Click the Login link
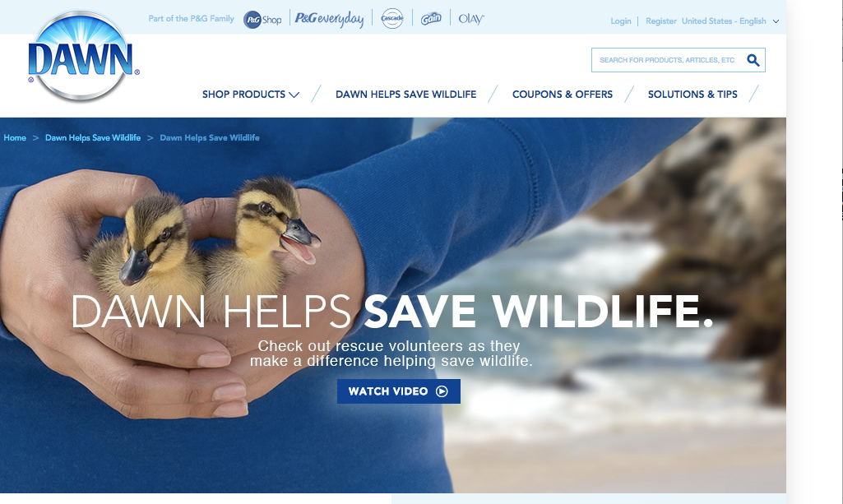This screenshot has width=843, height=504. [621, 21]
